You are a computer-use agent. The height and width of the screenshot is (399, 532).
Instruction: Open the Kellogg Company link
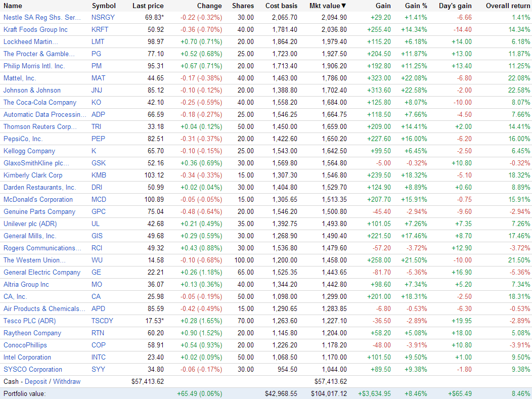[x=29, y=151]
